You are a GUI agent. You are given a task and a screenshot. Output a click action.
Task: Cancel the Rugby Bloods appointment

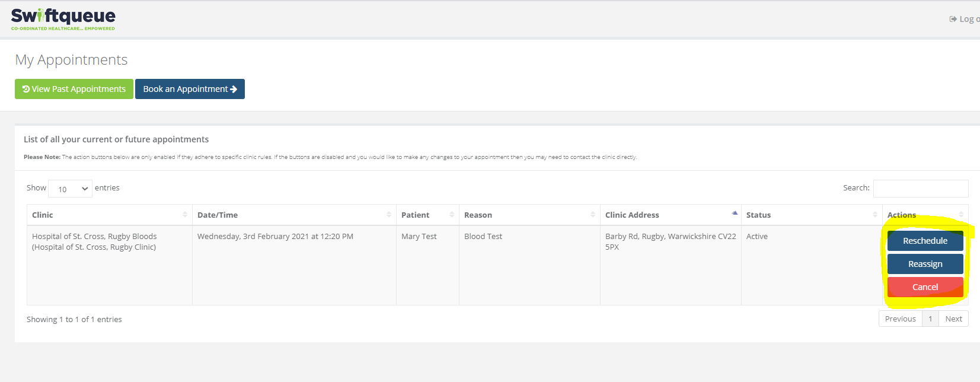click(925, 287)
